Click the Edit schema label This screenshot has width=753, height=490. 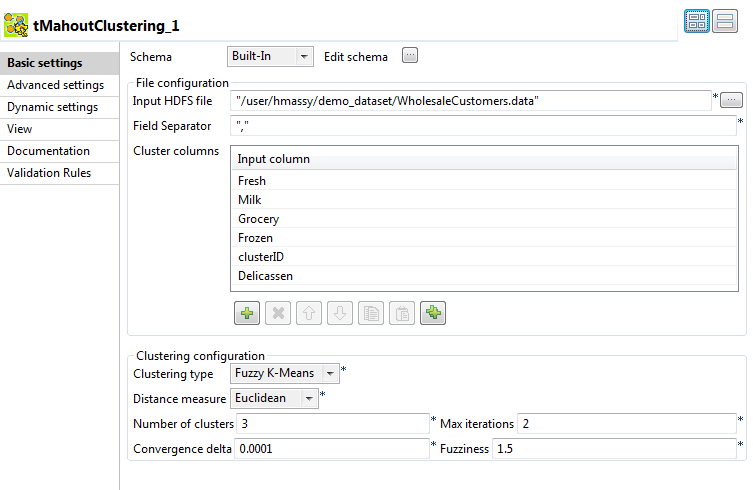click(x=356, y=57)
